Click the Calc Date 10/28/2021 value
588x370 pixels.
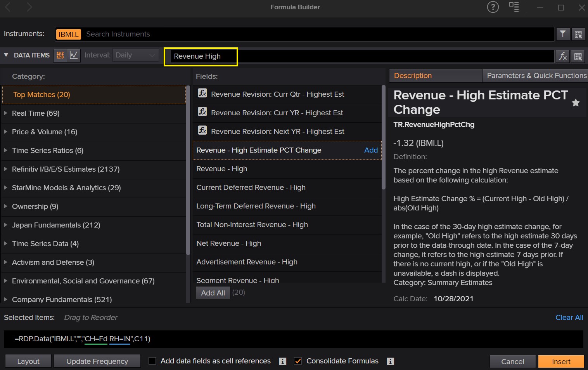(x=453, y=299)
